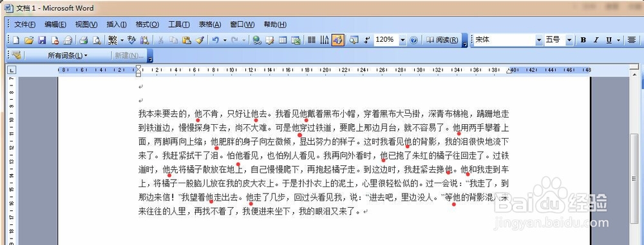Print the document with the printer icon

tap(84, 41)
